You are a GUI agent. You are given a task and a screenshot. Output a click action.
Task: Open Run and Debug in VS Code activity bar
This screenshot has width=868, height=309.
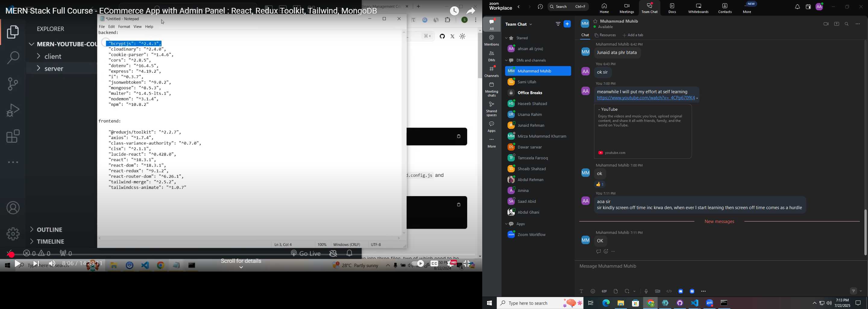[13, 110]
